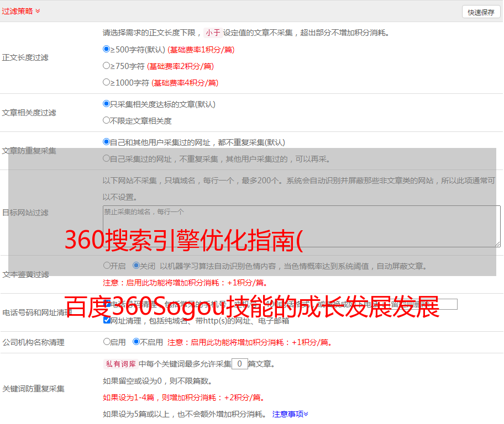Viewport: 504px width, 424px height.
Task: Toggle the 电话号码清理 checkbox
Action: tap(107, 303)
